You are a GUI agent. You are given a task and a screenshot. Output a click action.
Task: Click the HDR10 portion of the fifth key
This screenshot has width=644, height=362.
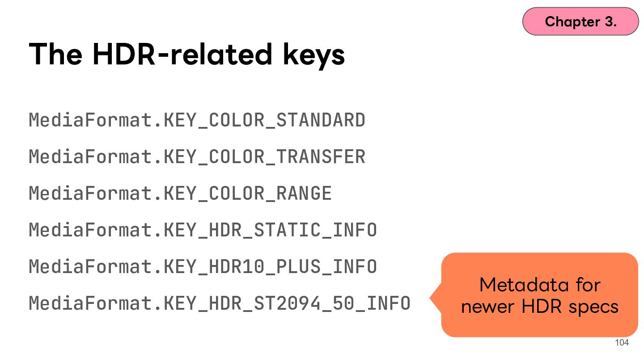point(225,267)
